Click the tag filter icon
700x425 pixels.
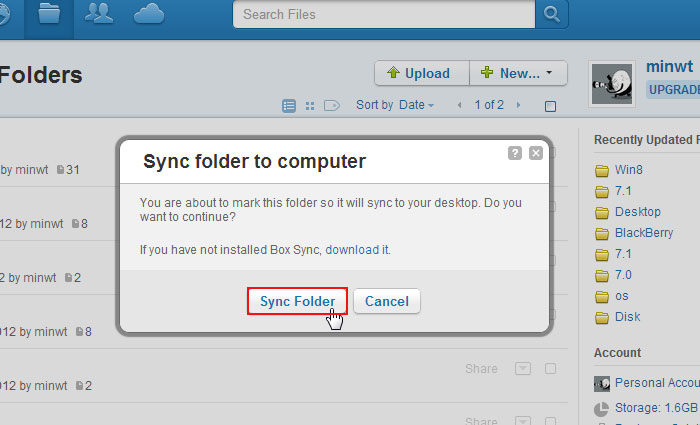tap(332, 106)
